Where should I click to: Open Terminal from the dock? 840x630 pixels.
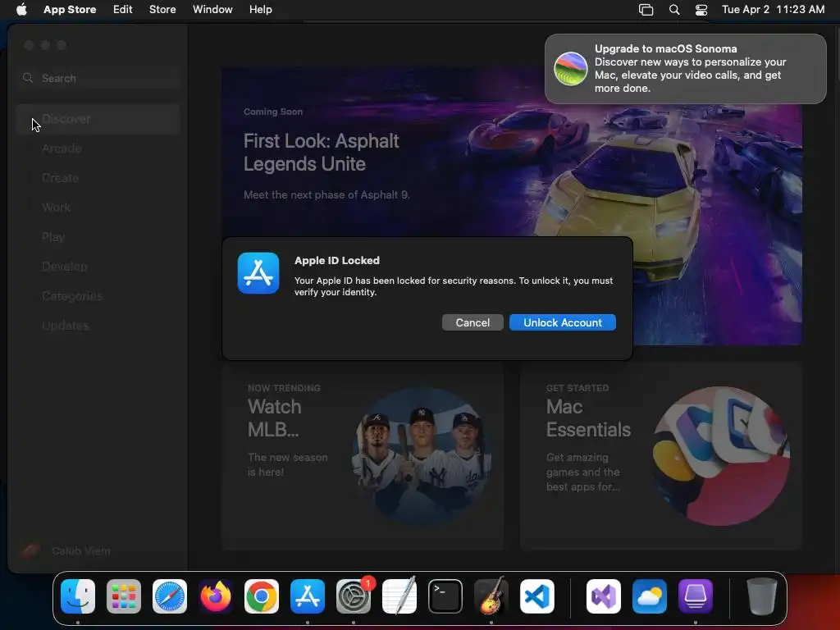pos(445,596)
